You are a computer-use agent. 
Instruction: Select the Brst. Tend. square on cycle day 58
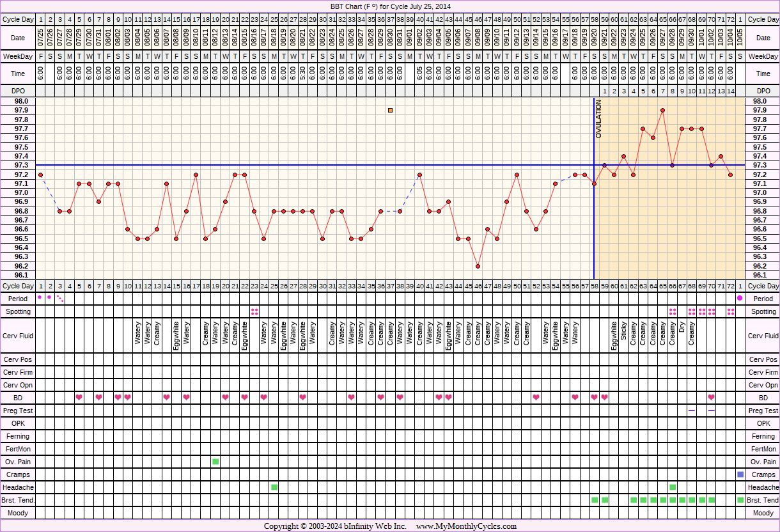pyautogui.click(x=595, y=499)
